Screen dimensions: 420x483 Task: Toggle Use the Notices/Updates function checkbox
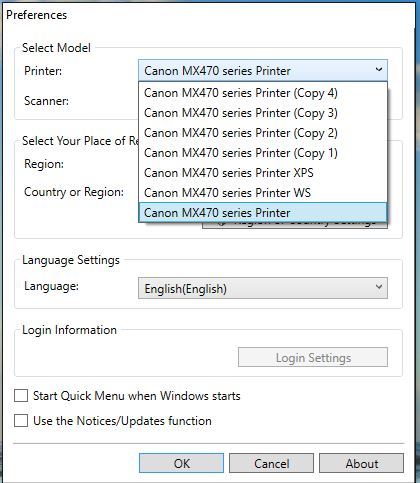coord(21,421)
